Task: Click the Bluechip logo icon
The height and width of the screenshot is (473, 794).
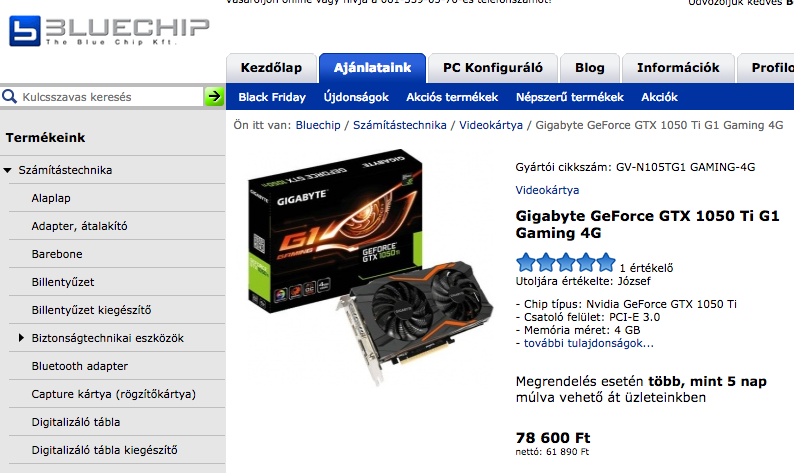Action: (25, 31)
